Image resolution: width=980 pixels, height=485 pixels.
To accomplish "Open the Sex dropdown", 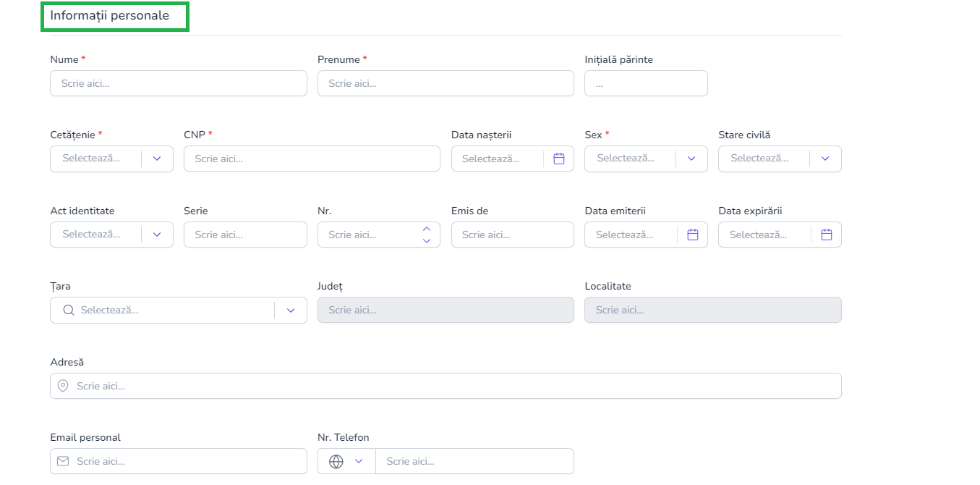I will coord(691,159).
